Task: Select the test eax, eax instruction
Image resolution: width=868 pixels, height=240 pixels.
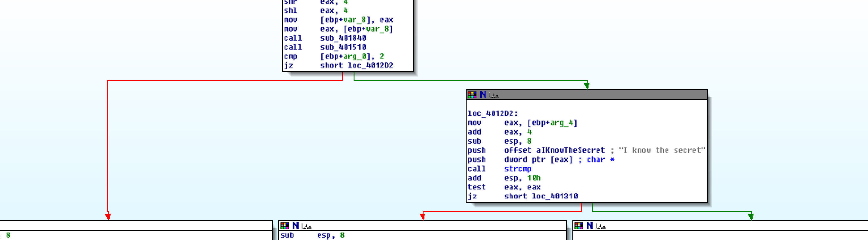Action: [504, 187]
